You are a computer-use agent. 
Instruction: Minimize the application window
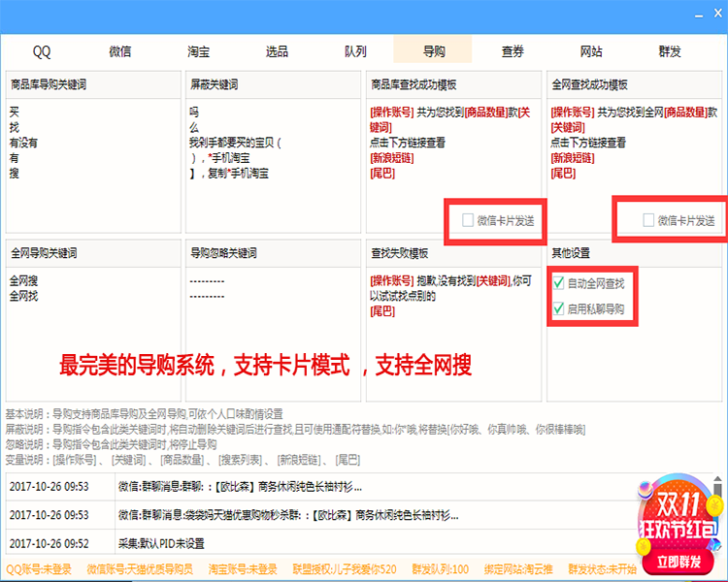point(698,15)
